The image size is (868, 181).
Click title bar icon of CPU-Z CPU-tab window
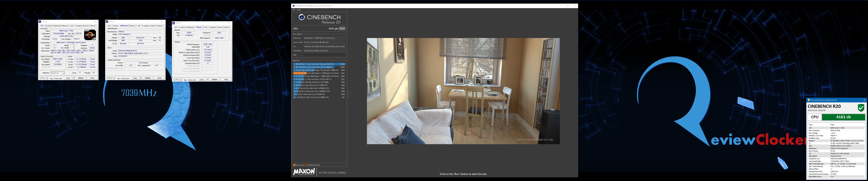tap(40, 22)
